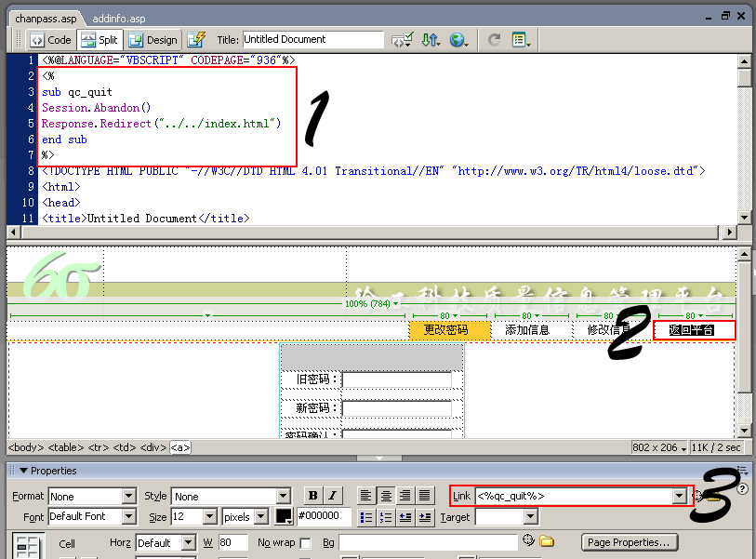Switch to Design view
This screenshot has width=756, height=559.
coord(153,40)
